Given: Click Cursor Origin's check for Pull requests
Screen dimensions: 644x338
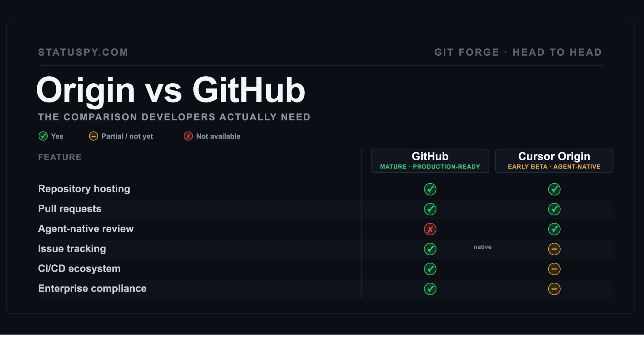Looking at the screenshot, I should 554,209.
